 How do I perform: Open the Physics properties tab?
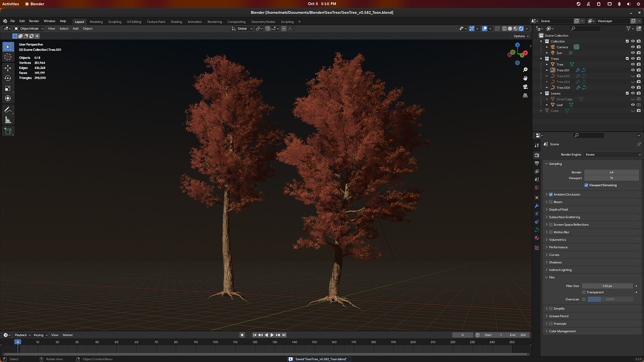click(x=537, y=214)
